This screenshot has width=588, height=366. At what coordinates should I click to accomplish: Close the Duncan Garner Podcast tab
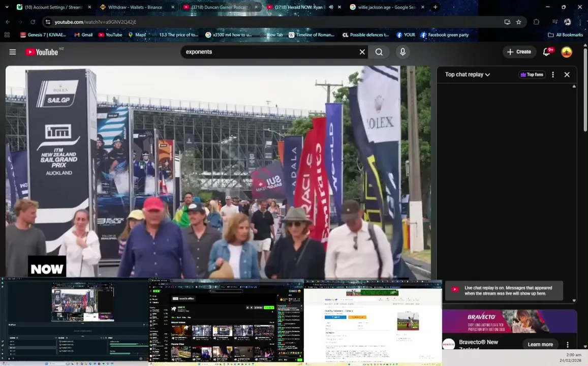tap(256, 7)
